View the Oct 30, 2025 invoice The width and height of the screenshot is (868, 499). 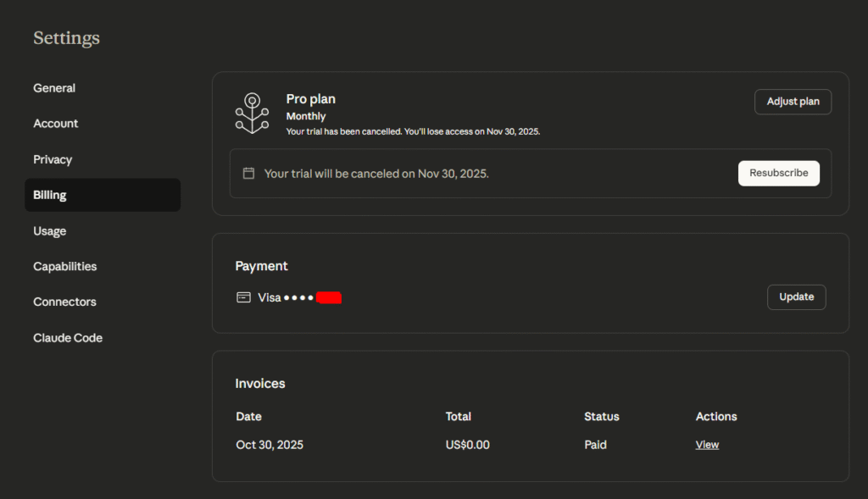[707, 445]
